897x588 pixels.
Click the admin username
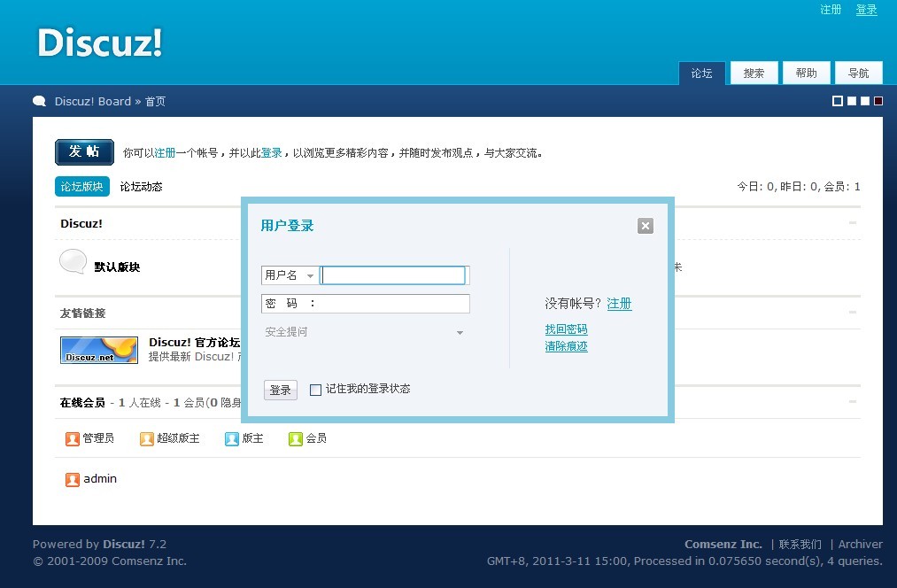point(100,479)
